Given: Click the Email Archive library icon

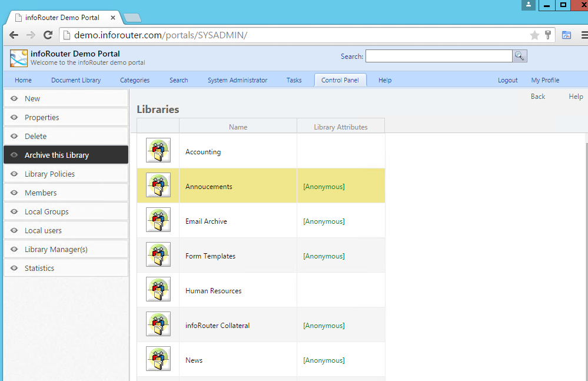Looking at the screenshot, I should (158, 220).
